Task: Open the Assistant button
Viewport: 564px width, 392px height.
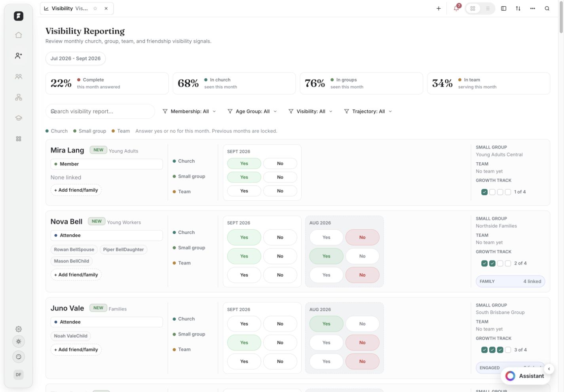Action: (525, 376)
